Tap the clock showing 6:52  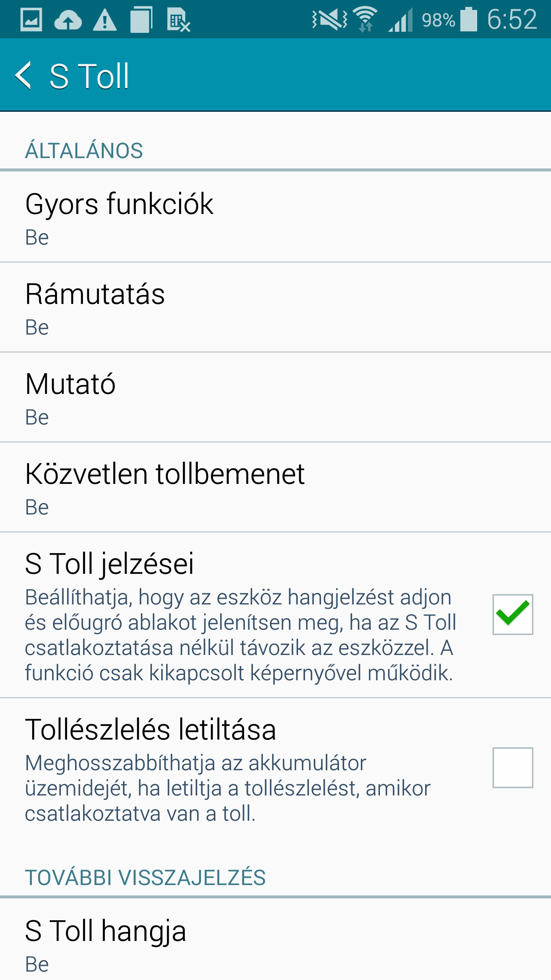512,19
